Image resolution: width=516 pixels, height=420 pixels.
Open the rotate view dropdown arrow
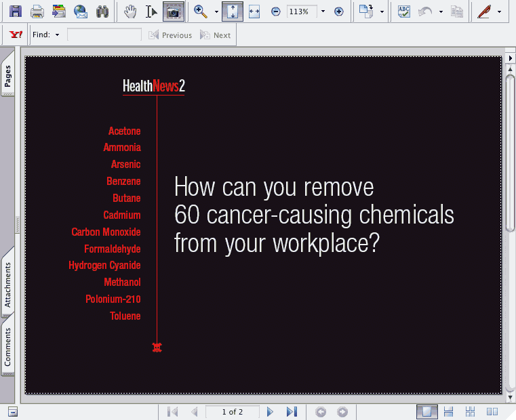pyautogui.click(x=382, y=12)
